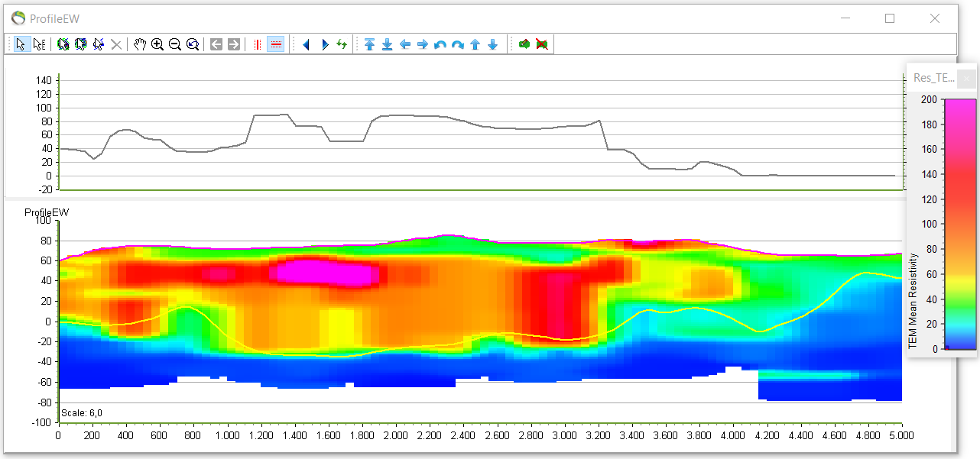This screenshot has height=459, width=980.
Task: Reset view with the zoom-extent magnifier icon
Action: pos(192,44)
